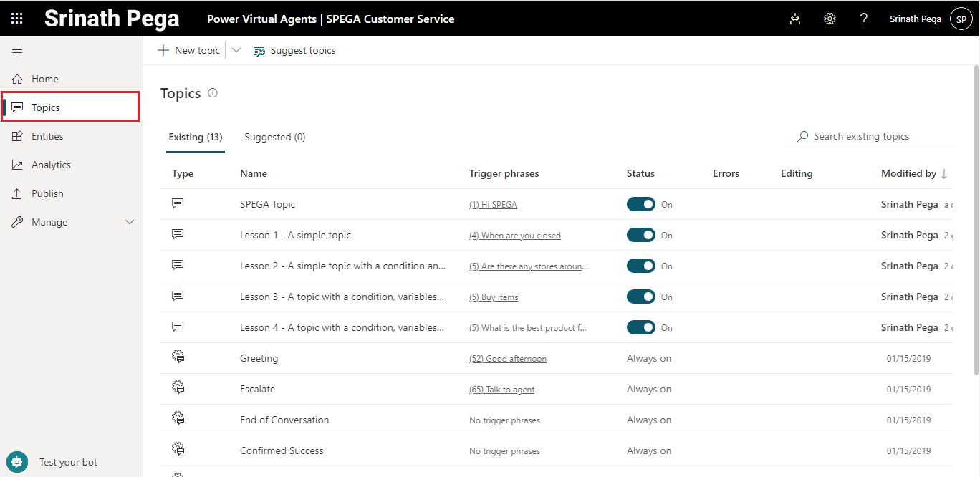
Task: Open the New topic dropdown arrow
Action: 236,50
